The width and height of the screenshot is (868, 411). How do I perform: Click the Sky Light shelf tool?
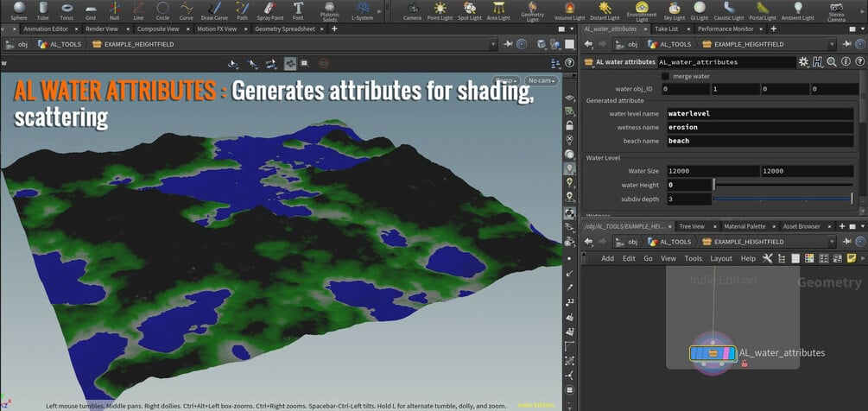click(674, 10)
